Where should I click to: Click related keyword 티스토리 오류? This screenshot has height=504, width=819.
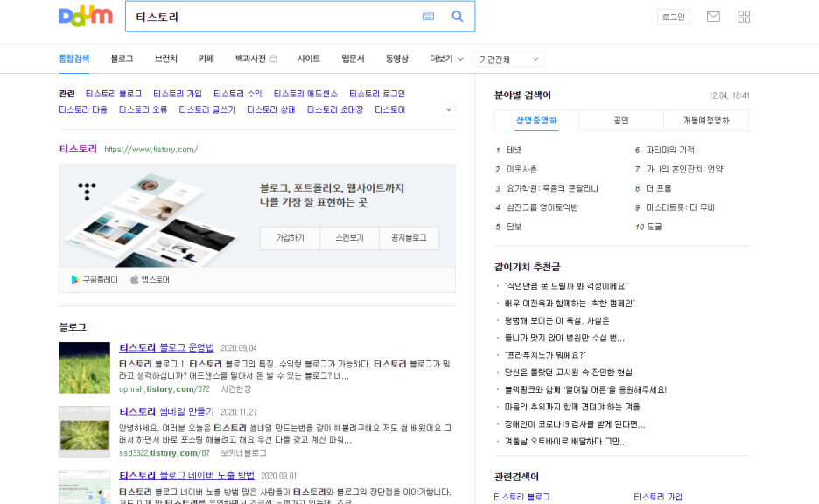pos(143,109)
